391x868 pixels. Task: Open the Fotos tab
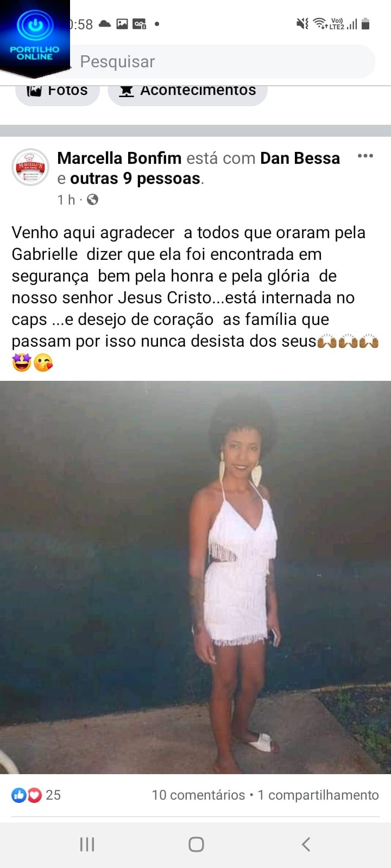[58, 91]
